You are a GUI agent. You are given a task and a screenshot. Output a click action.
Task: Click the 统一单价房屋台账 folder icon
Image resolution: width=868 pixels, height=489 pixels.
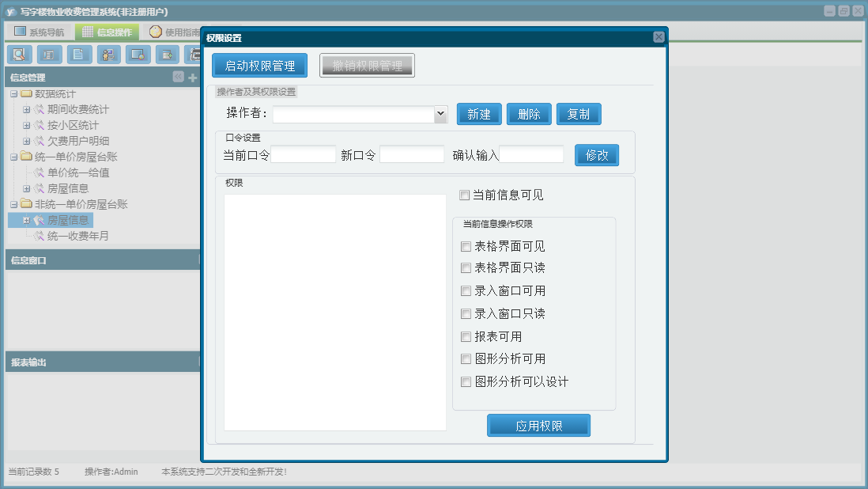pyautogui.click(x=26, y=157)
